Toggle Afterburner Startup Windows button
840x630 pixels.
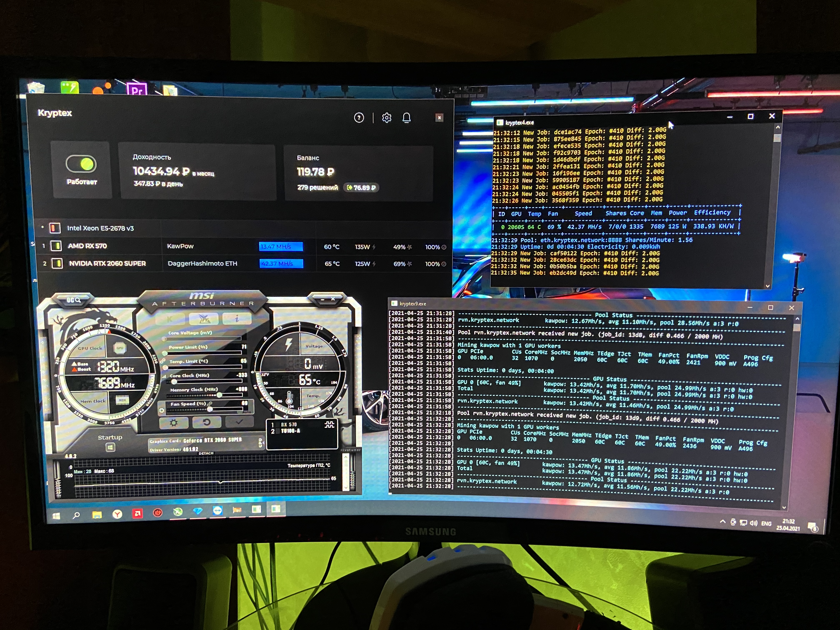point(110,447)
